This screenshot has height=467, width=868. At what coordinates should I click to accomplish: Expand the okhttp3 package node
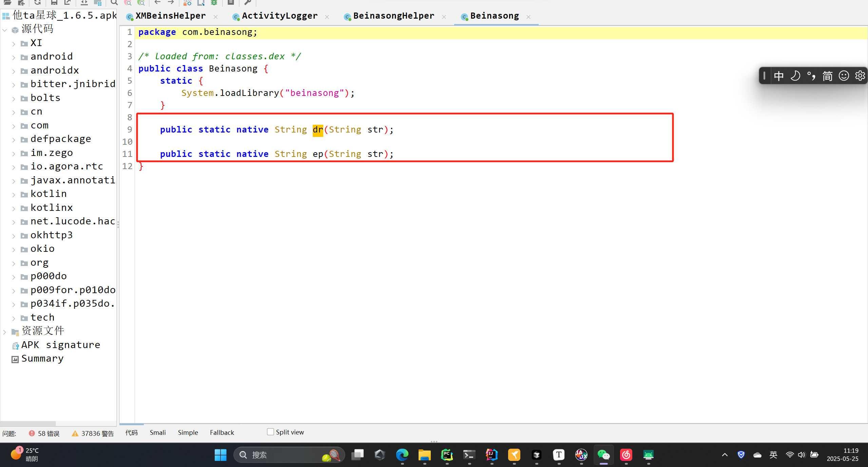[14, 236]
